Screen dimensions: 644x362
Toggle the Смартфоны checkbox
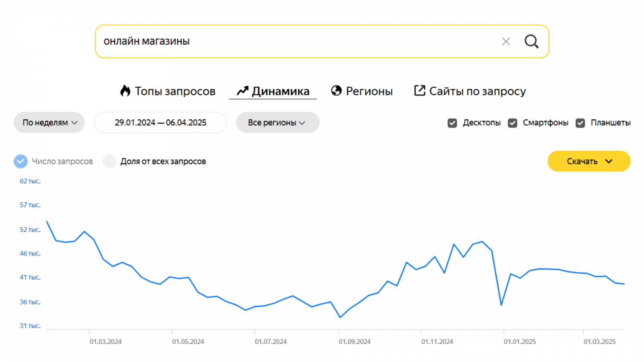(512, 123)
